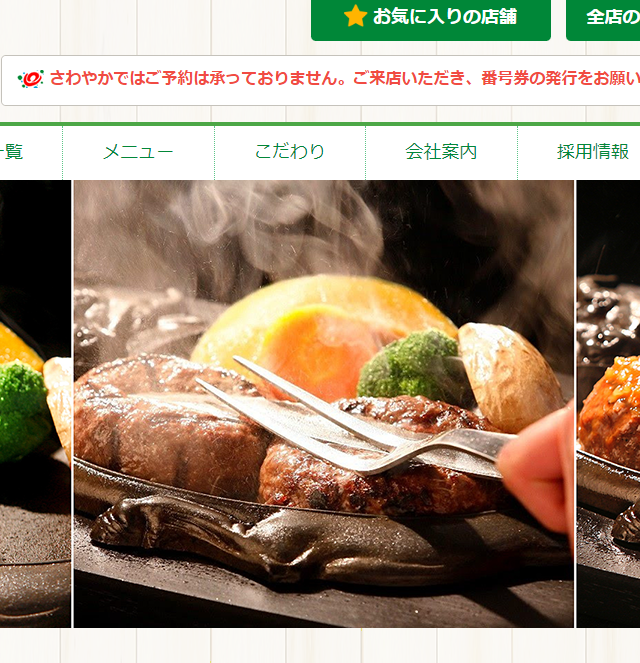The height and width of the screenshot is (663, 640).
Task: Open the お気に入りの店舗 favorite stores button
Action: point(431,19)
